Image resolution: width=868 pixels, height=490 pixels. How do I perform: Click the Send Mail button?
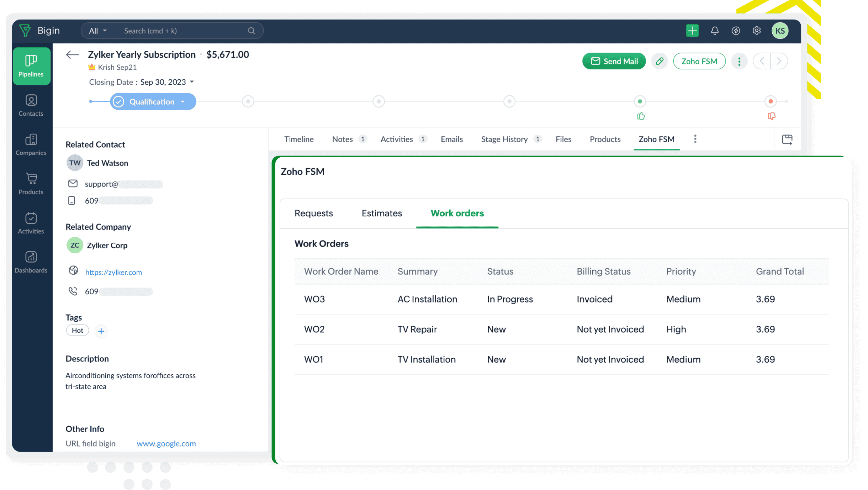point(614,61)
